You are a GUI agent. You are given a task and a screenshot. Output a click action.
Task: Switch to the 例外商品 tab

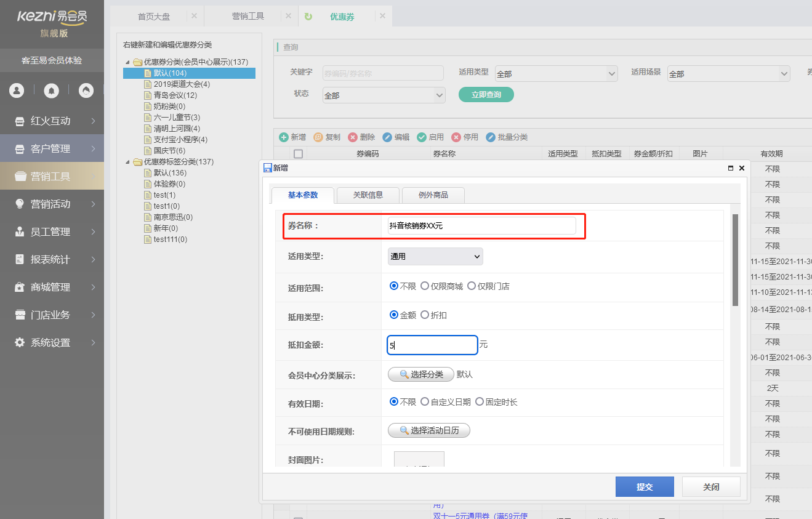433,195
